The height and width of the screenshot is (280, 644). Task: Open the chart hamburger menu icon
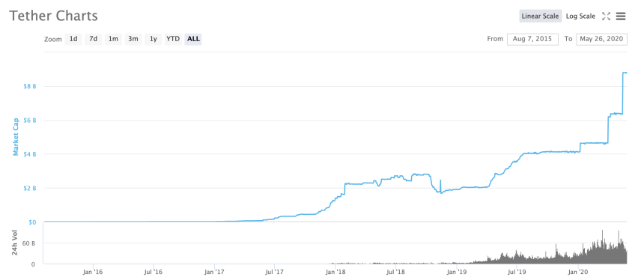pyautogui.click(x=621, y=16)
